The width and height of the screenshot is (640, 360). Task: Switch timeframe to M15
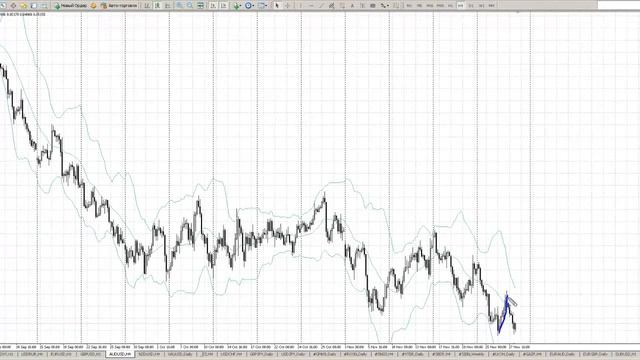point(430,6)
